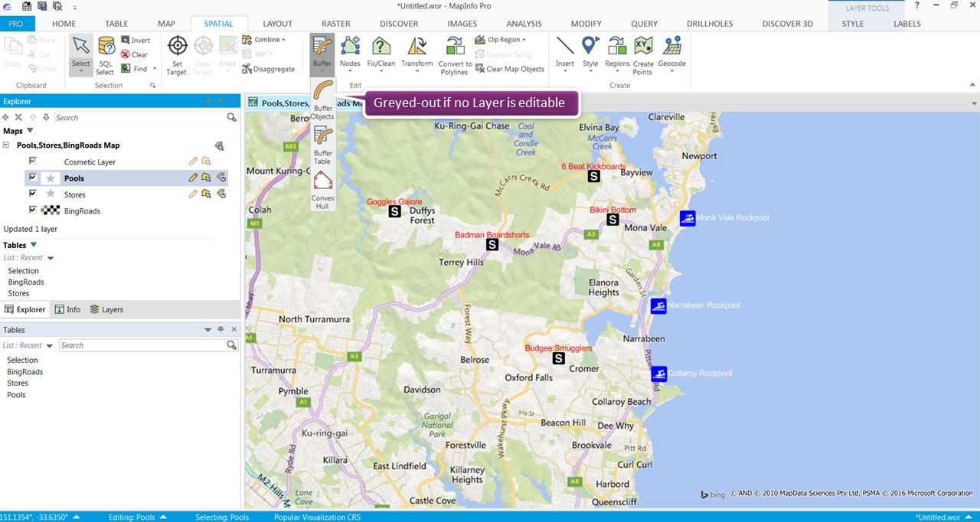Open the Style pin tool
The height and width of the screenshot is (522, 980).
590,54
